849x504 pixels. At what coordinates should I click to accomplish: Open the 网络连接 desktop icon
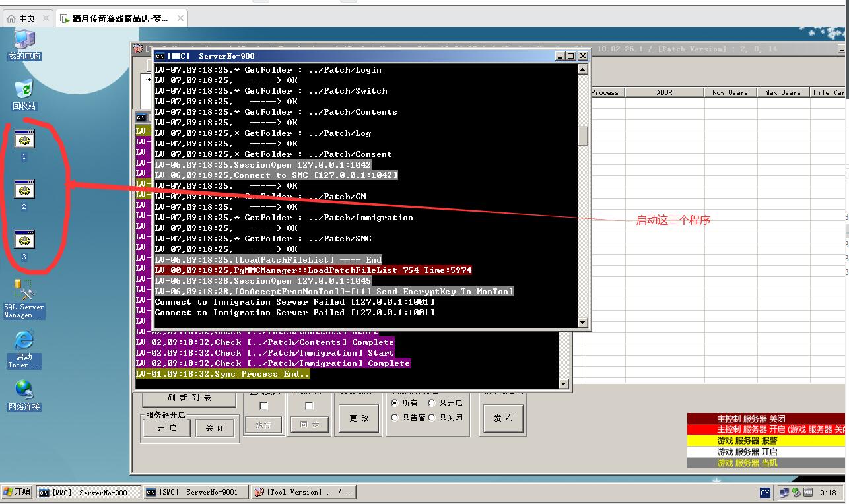point(24,390)
